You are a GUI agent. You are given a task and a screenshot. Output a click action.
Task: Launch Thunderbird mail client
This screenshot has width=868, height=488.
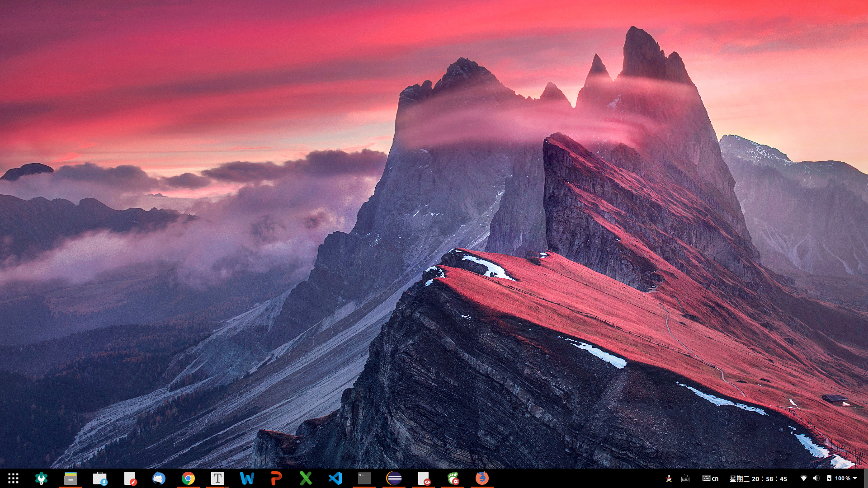pos(159,478)
